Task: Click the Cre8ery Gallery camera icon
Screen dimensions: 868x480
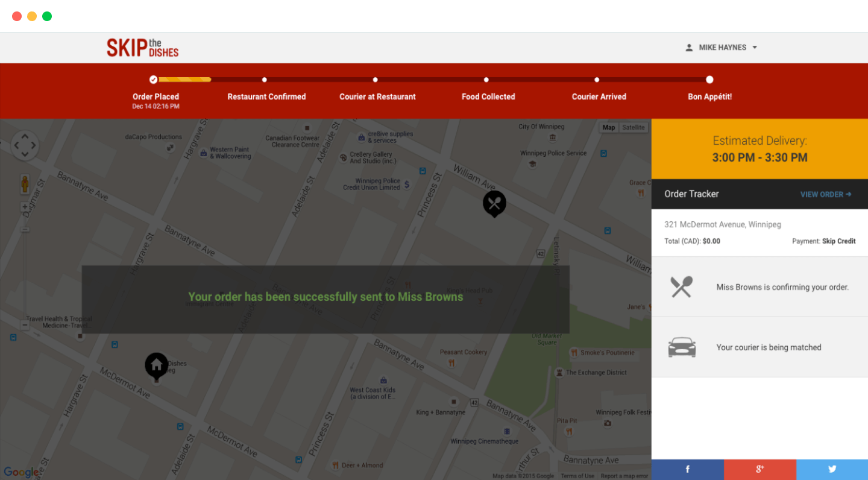Action: [x=344, y=157]
